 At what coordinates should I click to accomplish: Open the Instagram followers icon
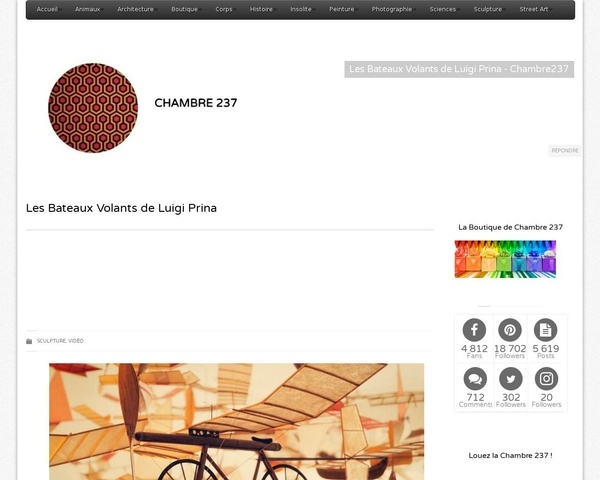pos(546,379)
